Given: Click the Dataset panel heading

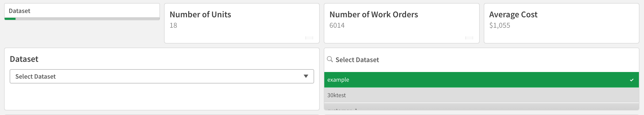Looking at the screenshot, I should pyautogui.click(x=24, y=59).
